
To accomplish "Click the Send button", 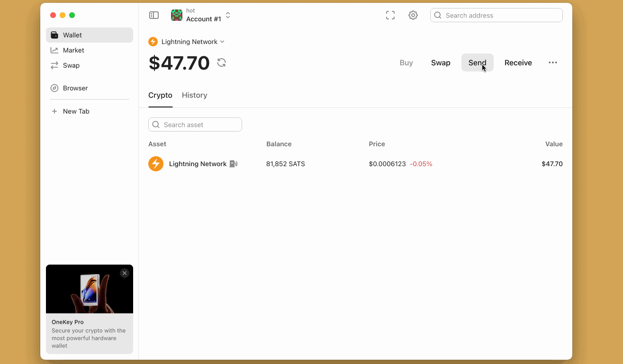I will click(478, 62).
